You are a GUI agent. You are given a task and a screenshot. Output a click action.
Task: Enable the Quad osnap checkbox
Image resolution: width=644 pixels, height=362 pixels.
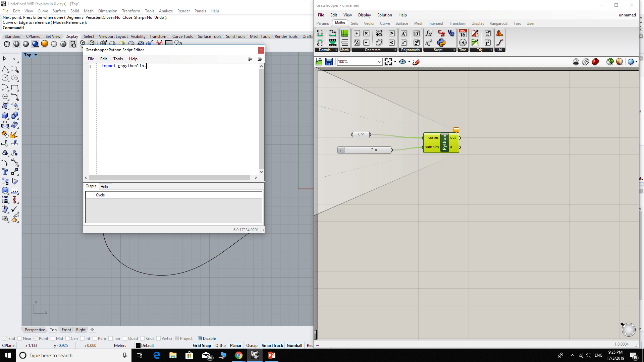[x=125, y=339]
